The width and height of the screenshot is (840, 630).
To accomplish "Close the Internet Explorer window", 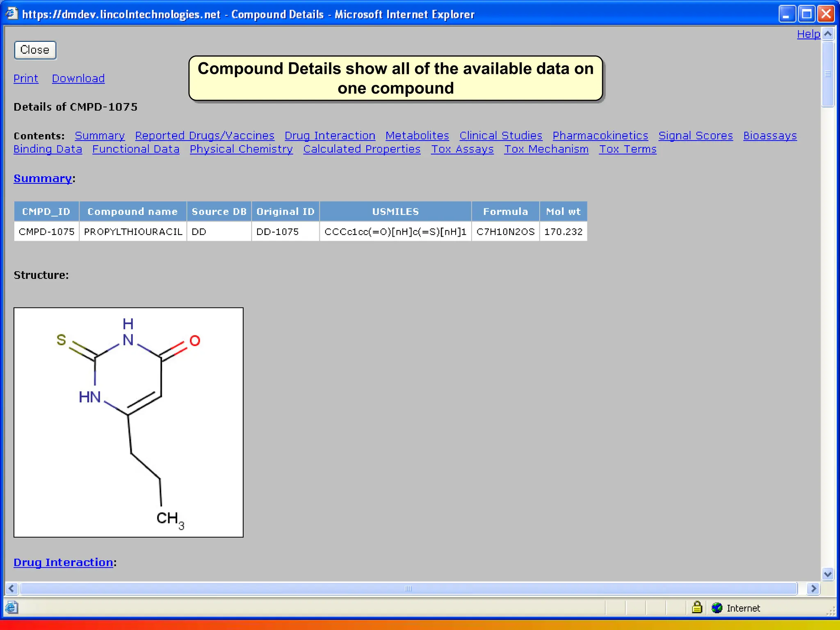I will tap(826, 14).
